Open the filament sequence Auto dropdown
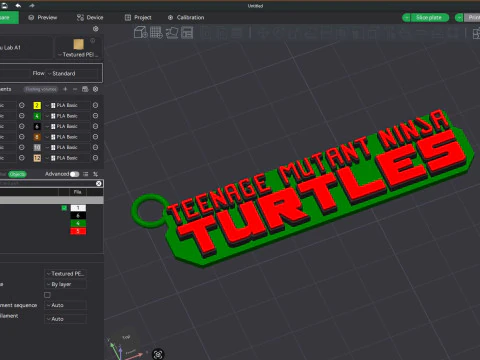Viewport: 480px width, 360px height. click(x=65, y=305)
